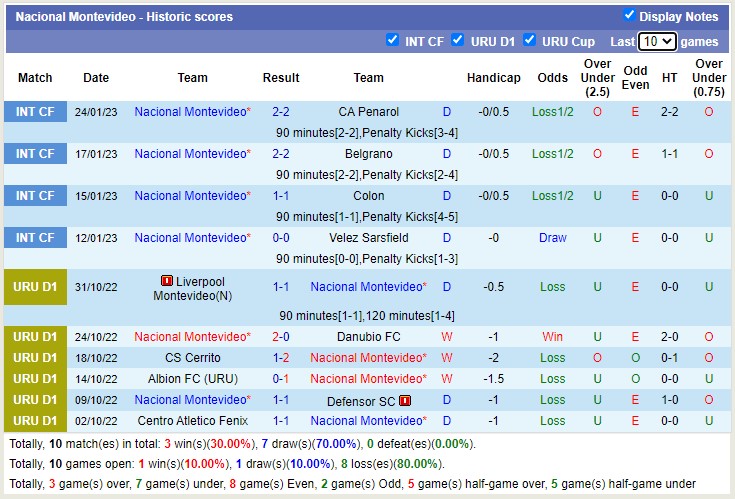The width and height of the screenshot is (735, 499).
Task: Open the Last games count dropdown
Action: 657,42
